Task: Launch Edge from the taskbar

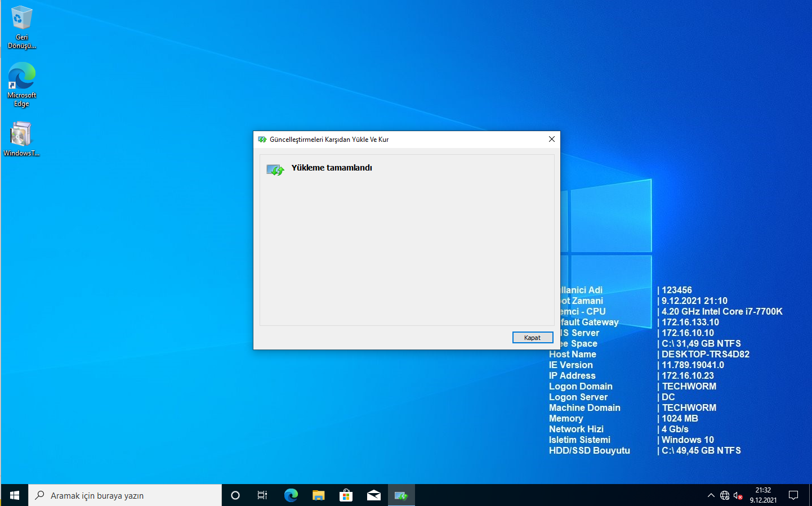Action: point(291,495)
